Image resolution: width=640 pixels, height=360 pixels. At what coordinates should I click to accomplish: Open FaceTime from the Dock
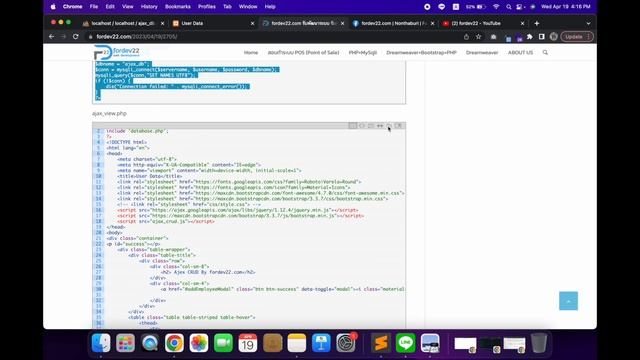(x=223, y=343)
